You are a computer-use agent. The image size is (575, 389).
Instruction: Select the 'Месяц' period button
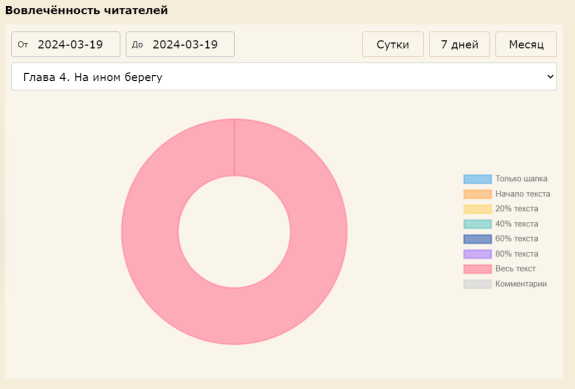tap(526, 44)
